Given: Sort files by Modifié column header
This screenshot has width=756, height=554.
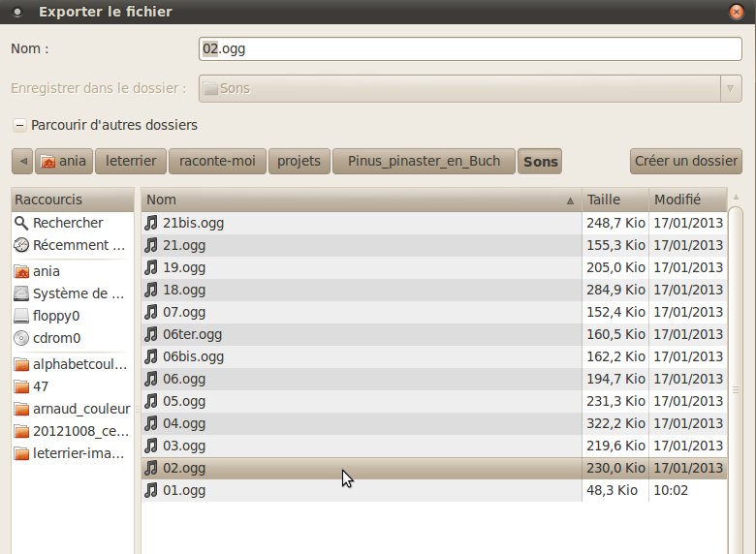Looking at the screenshot, I should [x=688, y=200].
